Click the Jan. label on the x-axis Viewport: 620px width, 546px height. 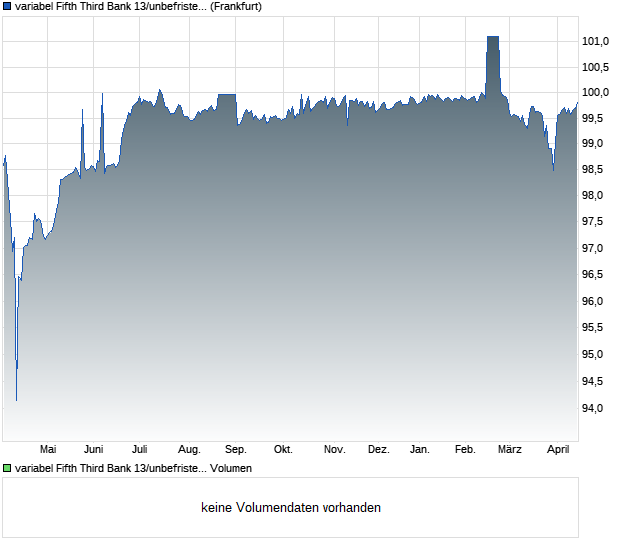pyautogui.click(x=420, y=450)
